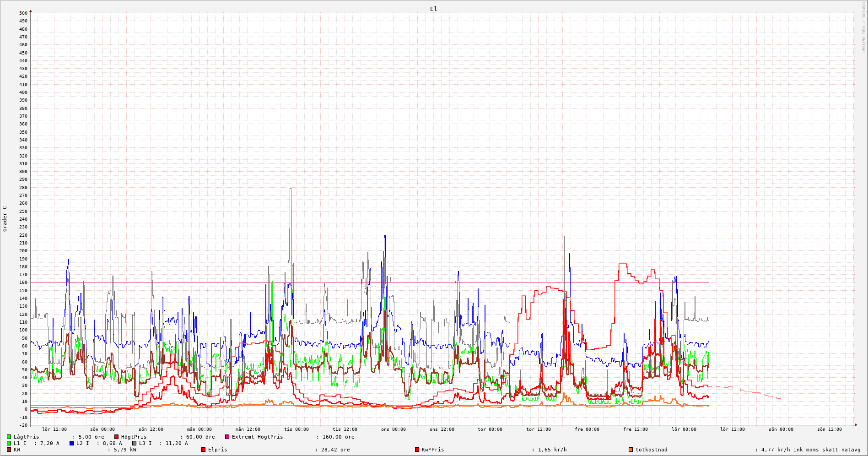Click the 'tis 00:00' time axis label

pos(297,429)
